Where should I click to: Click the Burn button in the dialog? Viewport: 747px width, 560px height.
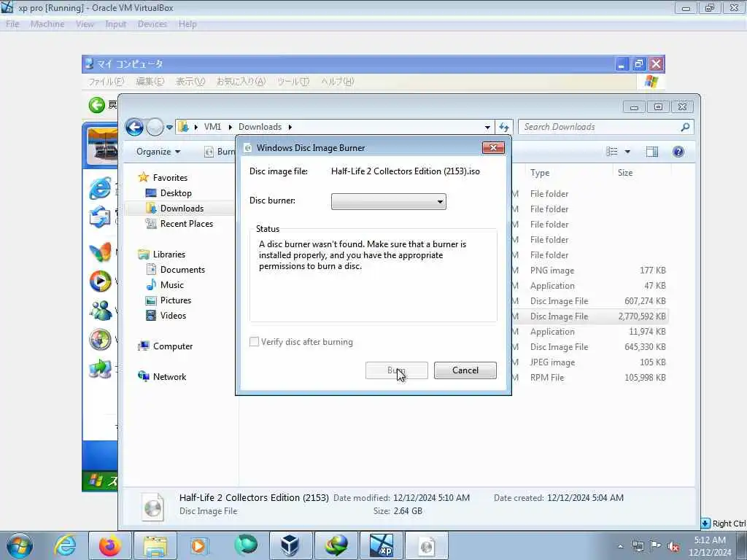click(x=396, y=370)
